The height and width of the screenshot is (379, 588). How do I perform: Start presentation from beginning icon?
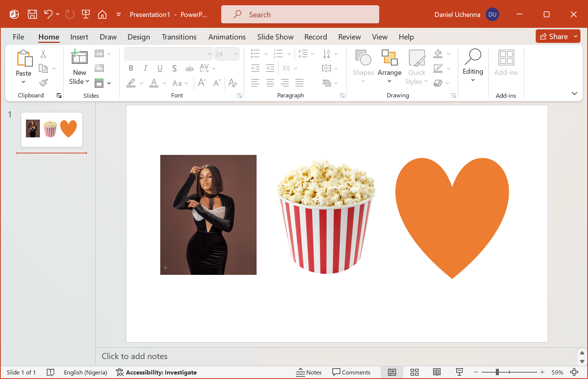[x=86, y=15]
